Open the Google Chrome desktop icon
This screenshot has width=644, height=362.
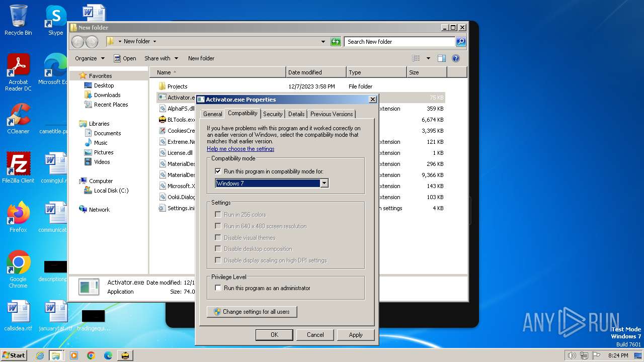click(x=18, y=269)
